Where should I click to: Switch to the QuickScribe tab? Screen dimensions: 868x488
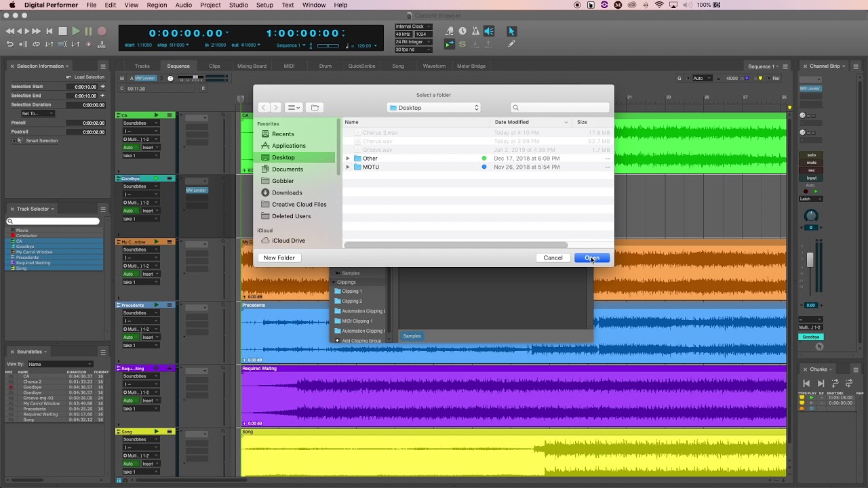coord(361,66)
